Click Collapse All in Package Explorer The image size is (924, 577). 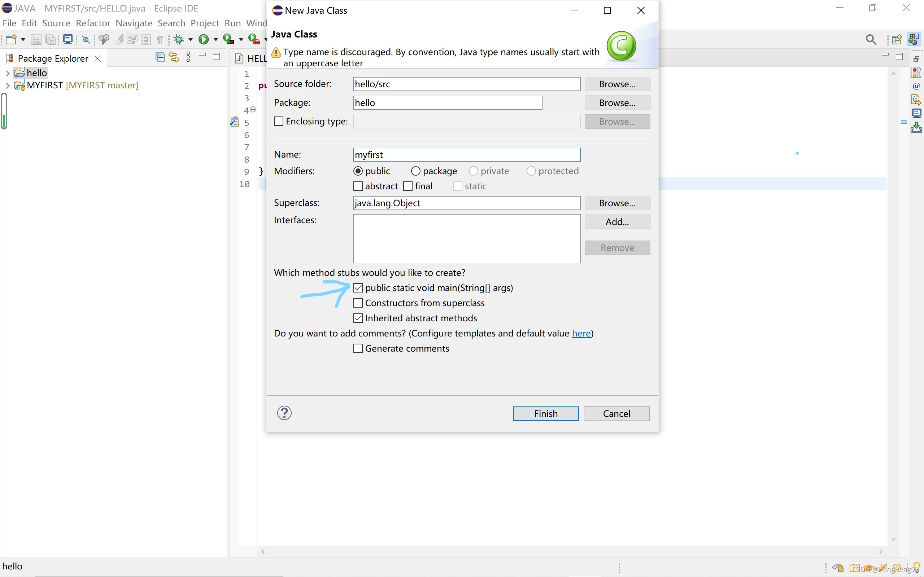click(x=160, y=57)
